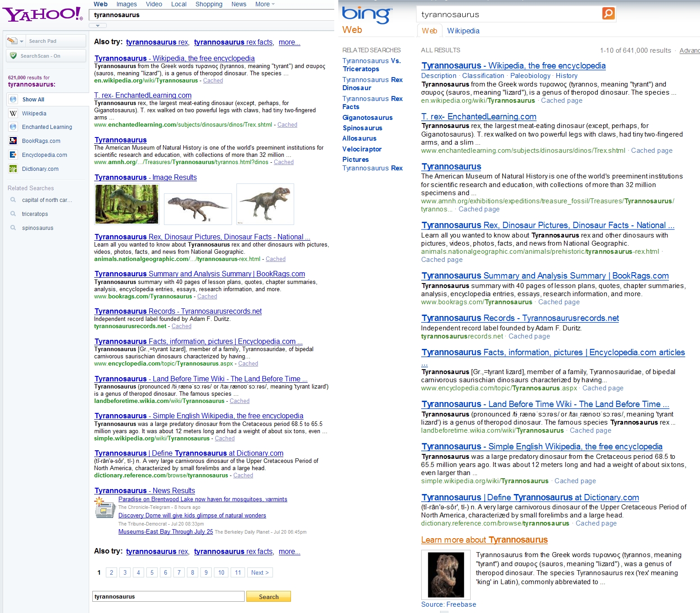The width and height of the screenshot is (700, 613).
Task: Open the Search Pad pencil icon
Action: [x=12, y=41]
